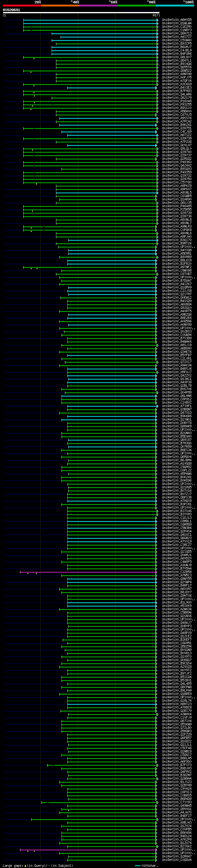Select label UniRef100_Q13AC1
Viewport: 197px width, 868px height.
tap(177, 379)
